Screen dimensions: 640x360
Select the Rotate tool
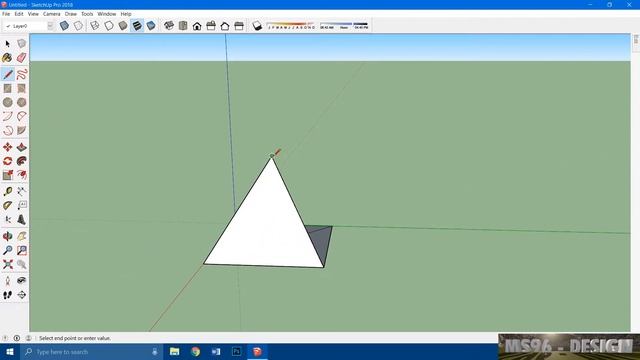[x=7, y=161]
